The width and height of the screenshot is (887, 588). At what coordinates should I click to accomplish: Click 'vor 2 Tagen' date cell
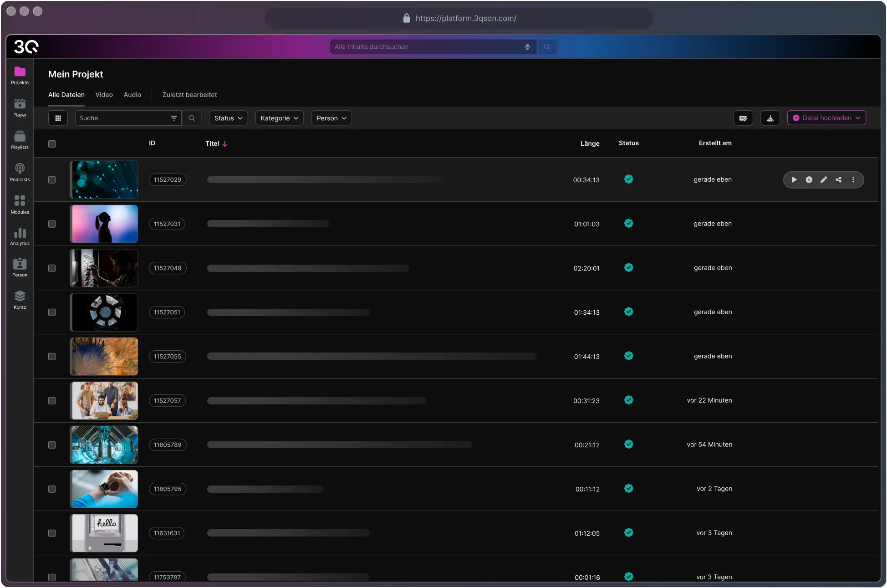pyautogui.click(x=714, y=489)
